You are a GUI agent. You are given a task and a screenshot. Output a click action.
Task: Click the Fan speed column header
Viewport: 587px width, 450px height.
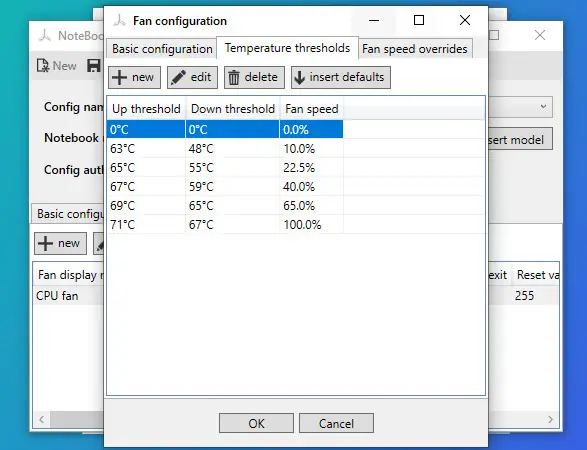tap(311, 109)
